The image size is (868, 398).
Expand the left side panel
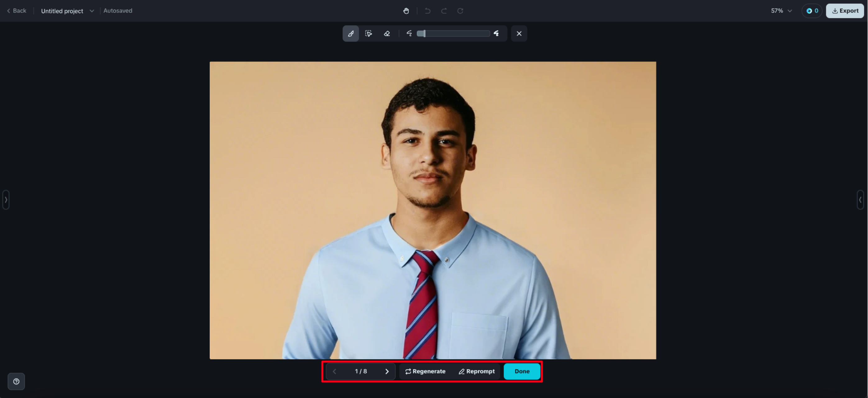coord(6,200)
